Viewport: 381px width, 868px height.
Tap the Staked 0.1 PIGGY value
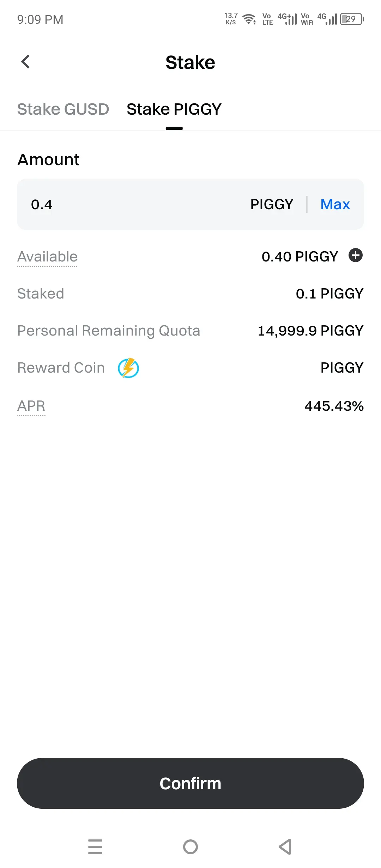(329, 294)
